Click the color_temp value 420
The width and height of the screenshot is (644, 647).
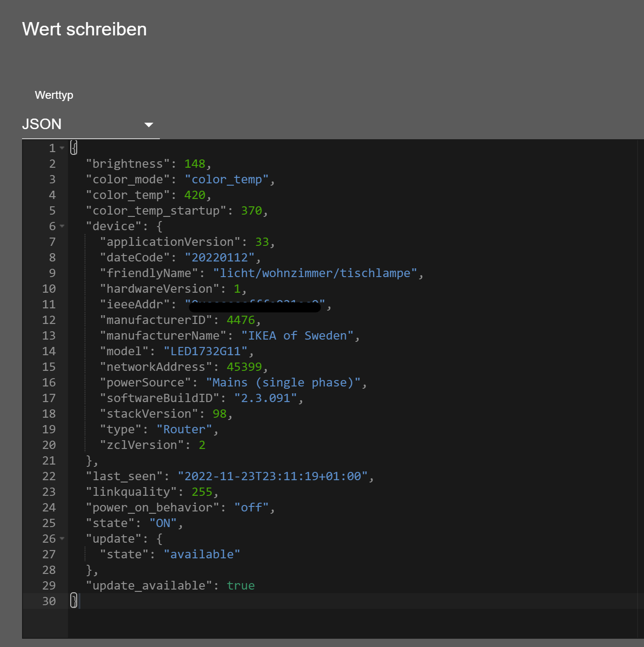point(195,195)
